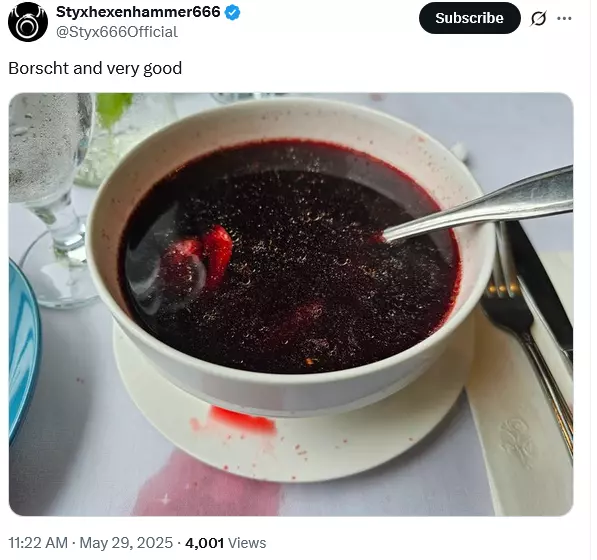Click the red spill on the saucer
Image resolution: width=597 pixels, height=560 pixels.
(242, 420)
